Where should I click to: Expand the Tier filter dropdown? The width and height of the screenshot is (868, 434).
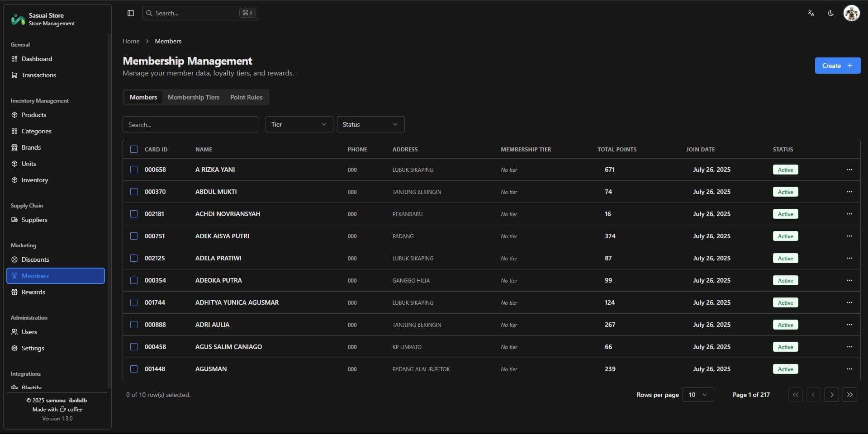tap(299, 124)
